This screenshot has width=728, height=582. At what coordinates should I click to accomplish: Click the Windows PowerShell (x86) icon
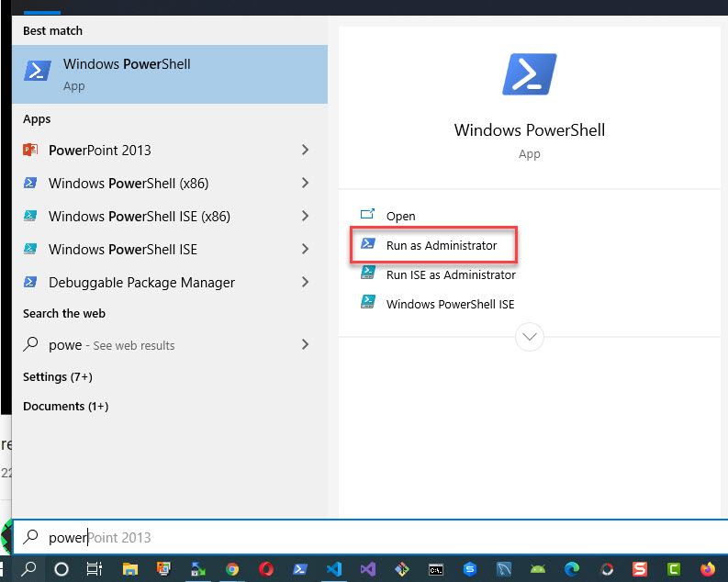point(30,183)
